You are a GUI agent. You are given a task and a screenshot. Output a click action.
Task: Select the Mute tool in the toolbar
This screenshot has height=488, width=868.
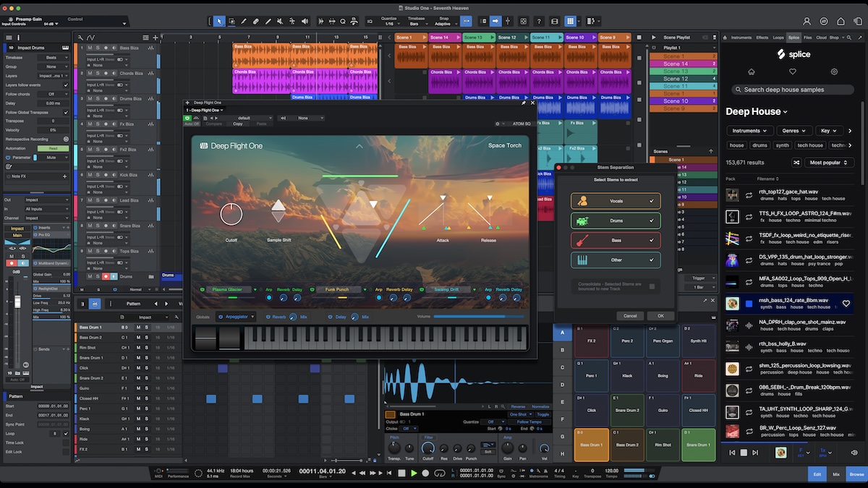pyautogui.click(x=281, y=21)
